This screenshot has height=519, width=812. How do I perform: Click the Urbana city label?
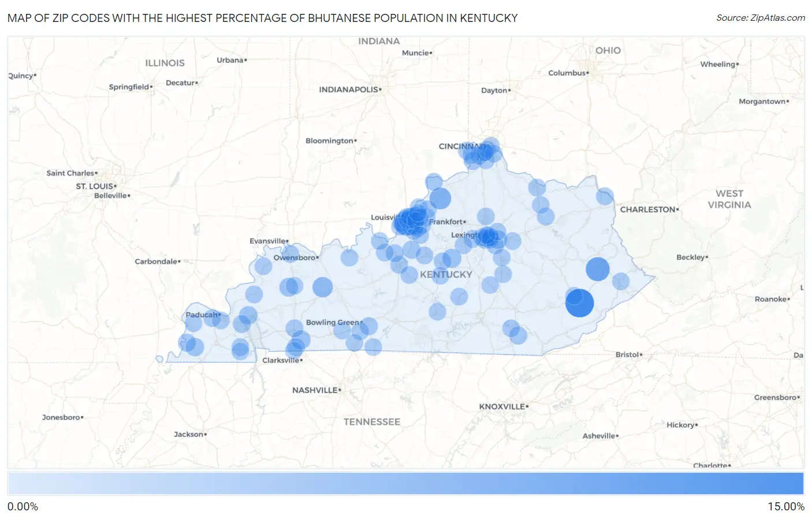230,60
